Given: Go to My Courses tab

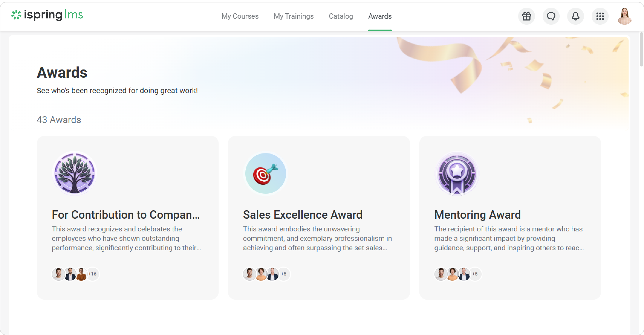Looking at the screenshot, I should point(240,16).
